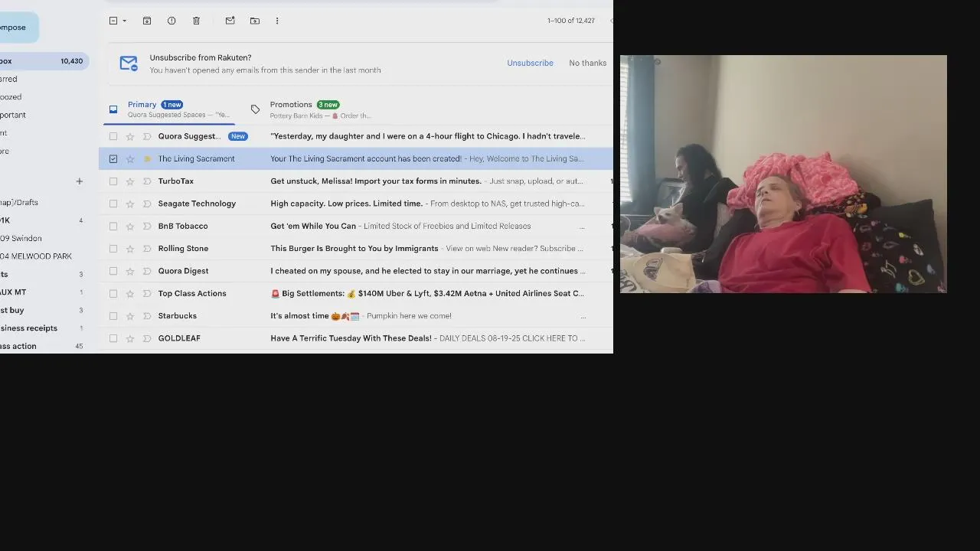Open "Get unstuck, Melissa!" TurboTax email
The height and width of the screenshot is (551, 980).
pos(376,181)
